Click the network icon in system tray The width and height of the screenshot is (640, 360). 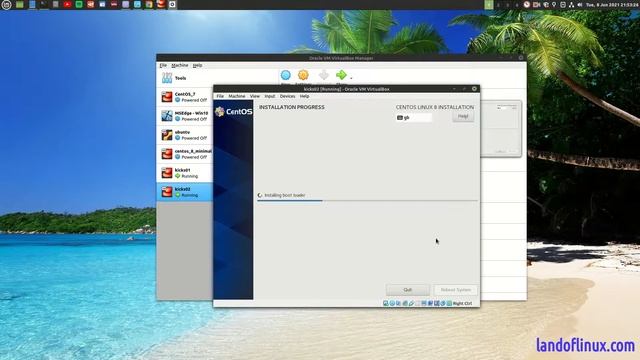pyautogui.click(x=571, y=4)
